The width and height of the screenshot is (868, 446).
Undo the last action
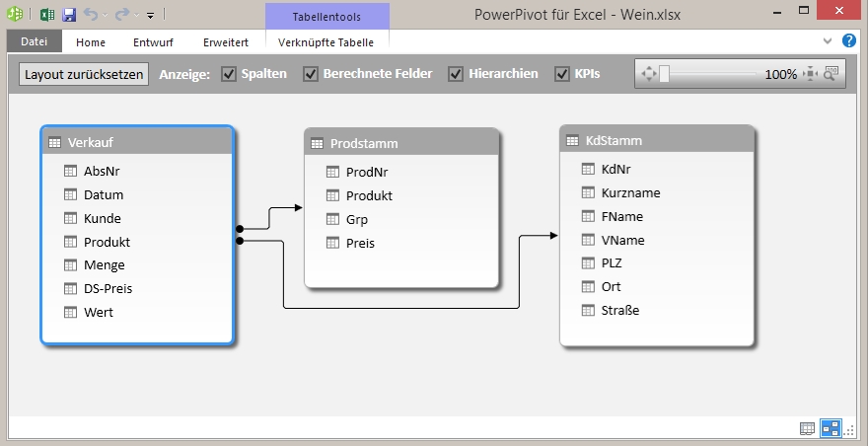click(x=90, y=15)
